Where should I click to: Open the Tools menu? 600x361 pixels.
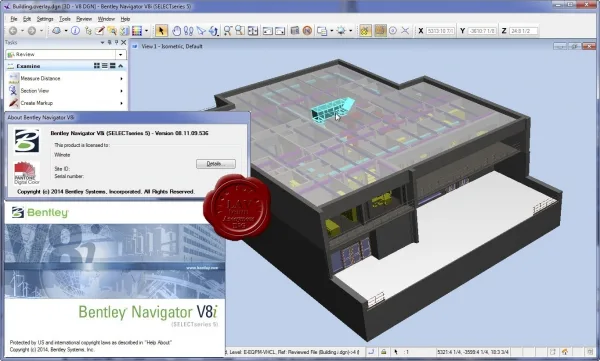(x=65, y=19)
